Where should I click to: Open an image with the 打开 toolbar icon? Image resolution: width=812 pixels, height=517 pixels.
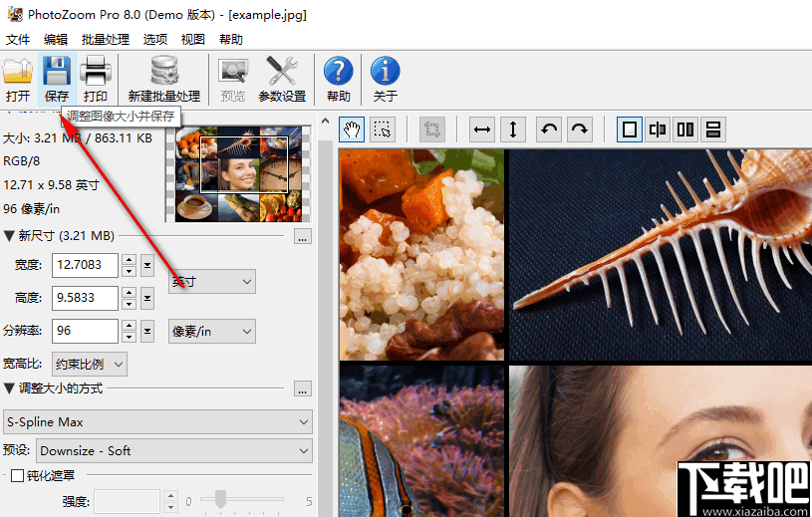click(x=18, y=79)
